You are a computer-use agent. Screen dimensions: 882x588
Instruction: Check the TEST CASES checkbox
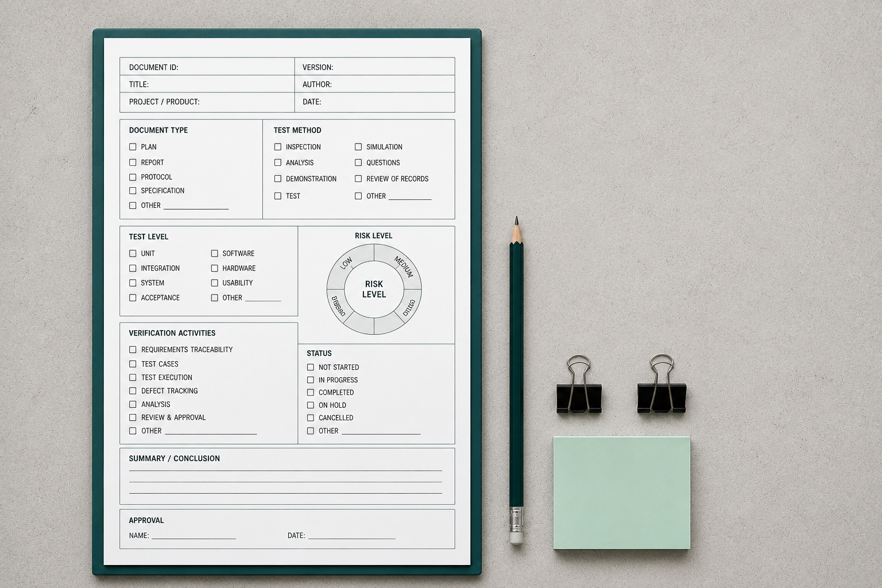(133, 364)
